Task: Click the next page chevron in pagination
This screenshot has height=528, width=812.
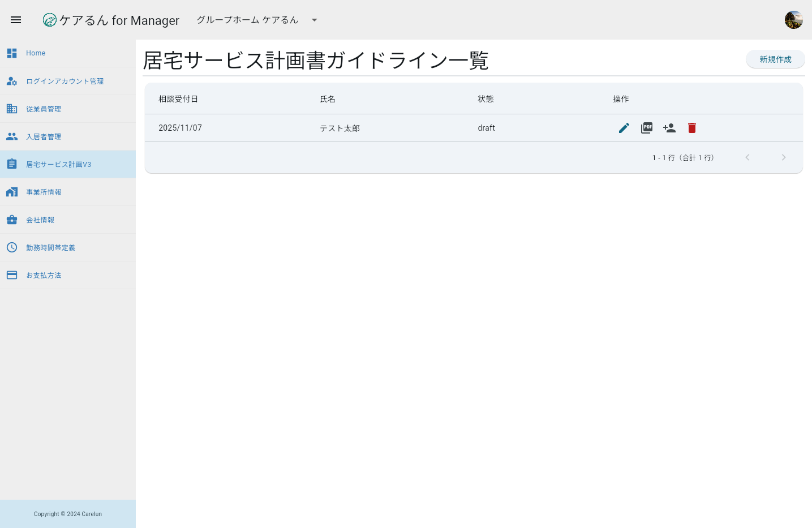Action: [784, 157]
